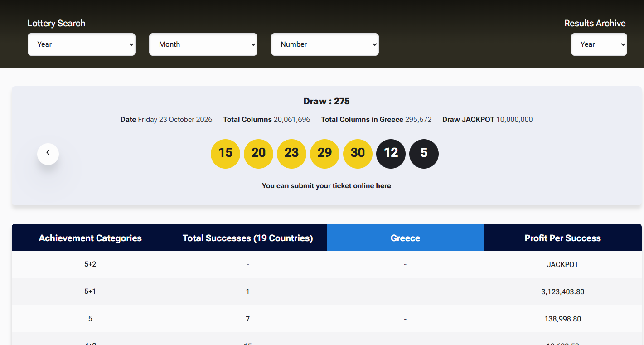Click Total Columns in Greece value 295,672
Screen dimensions: 644x345
click(x=418, y=120)
